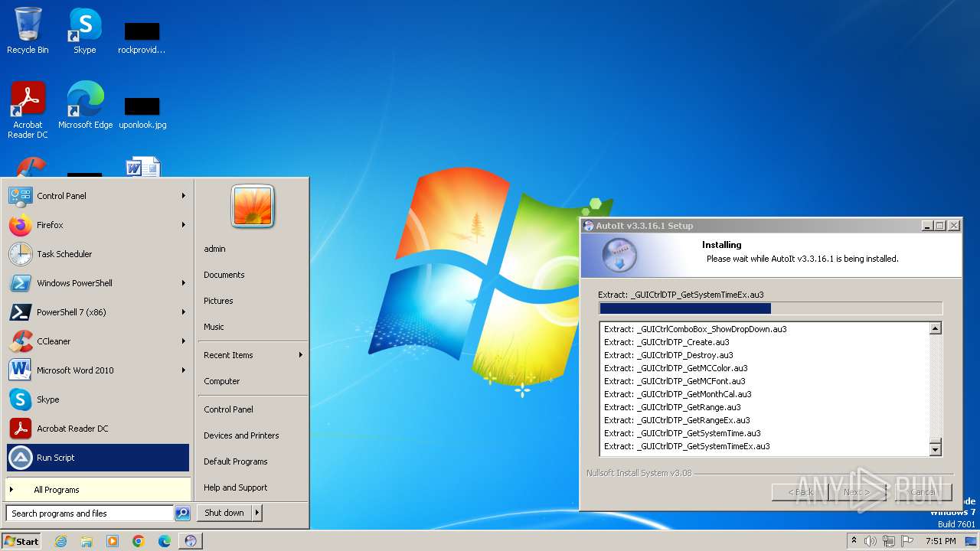Image resolution: width=980 pixels, height=551 pixels.
Task: Select _GUICtrlDTP_GetRangeEx.au3 log line
Action: (677, 420)
